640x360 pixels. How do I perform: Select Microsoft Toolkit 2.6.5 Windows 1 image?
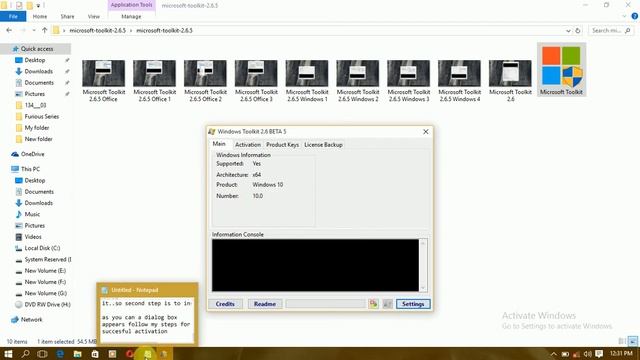click(x=307, y=81)
